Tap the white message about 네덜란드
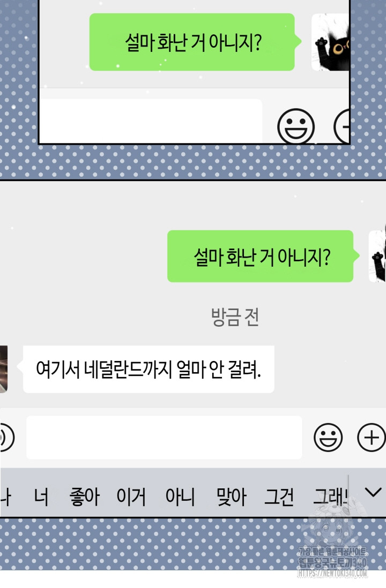This screenshot has width=386, height=588. coord(149,370)
